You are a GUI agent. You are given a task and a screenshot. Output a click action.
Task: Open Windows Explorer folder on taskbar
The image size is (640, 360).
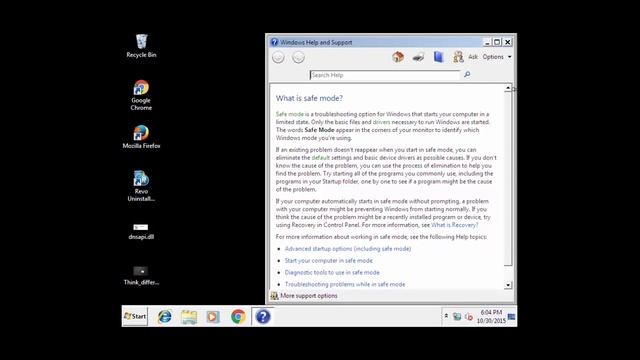[189, 317]
